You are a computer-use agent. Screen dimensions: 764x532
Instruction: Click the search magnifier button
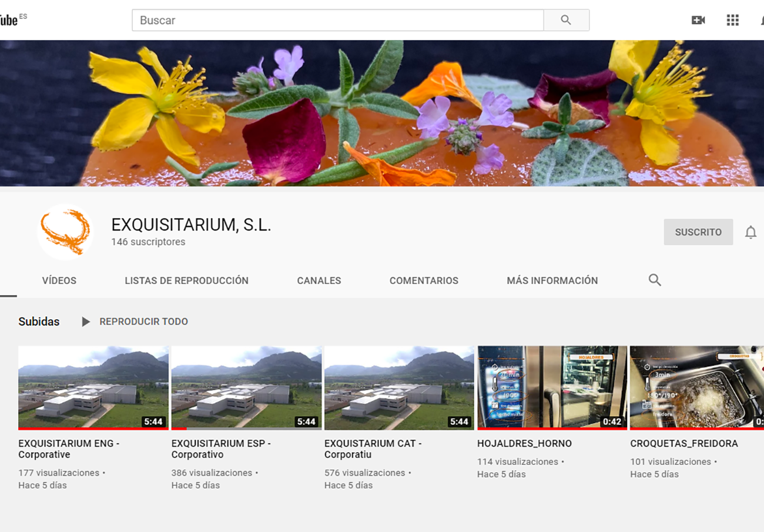click(566, 20)
